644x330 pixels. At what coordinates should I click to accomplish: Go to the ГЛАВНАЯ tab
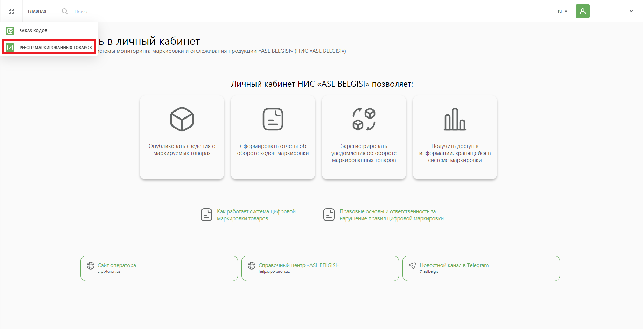(x=37, y=11)
